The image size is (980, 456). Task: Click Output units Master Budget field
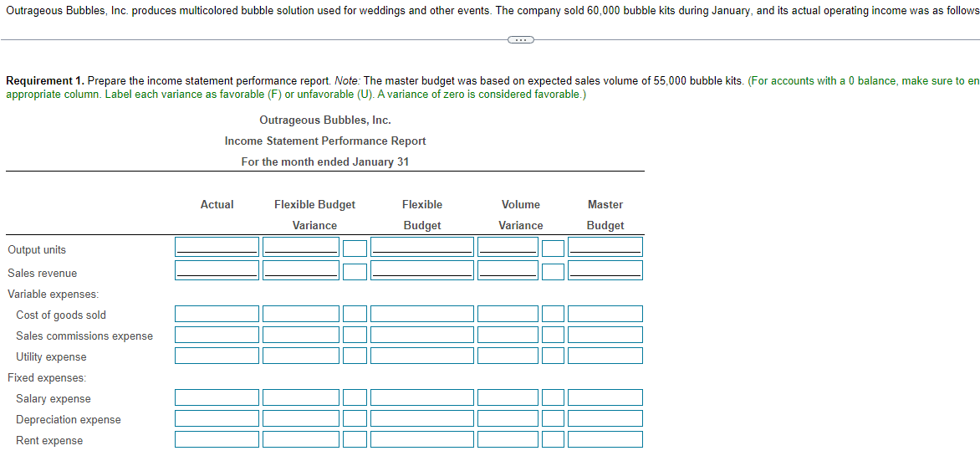[605, 247]
